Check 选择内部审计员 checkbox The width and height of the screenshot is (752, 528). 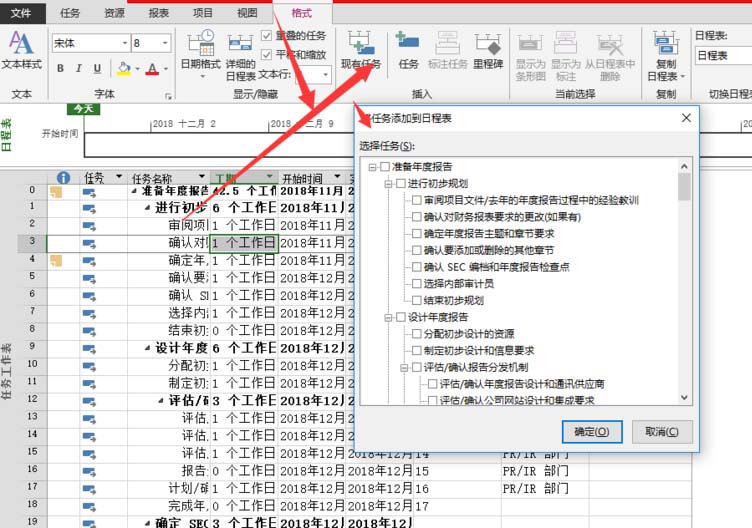click(416, 283)
